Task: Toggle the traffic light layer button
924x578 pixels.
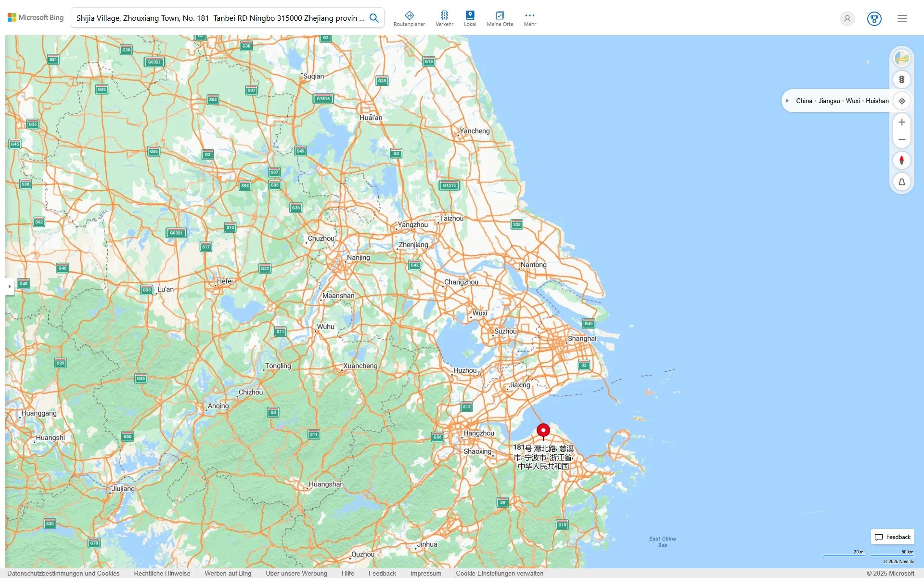Action: point(902,79)
